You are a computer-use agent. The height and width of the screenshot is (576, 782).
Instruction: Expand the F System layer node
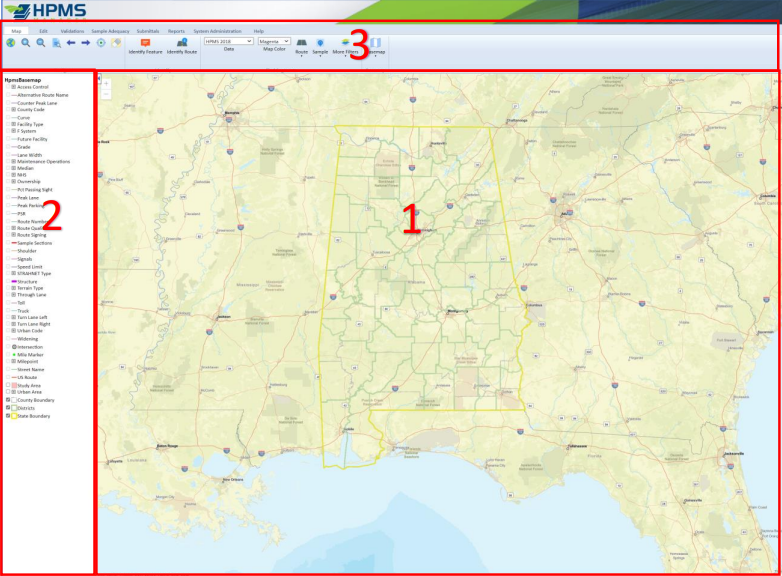(14, 131)
